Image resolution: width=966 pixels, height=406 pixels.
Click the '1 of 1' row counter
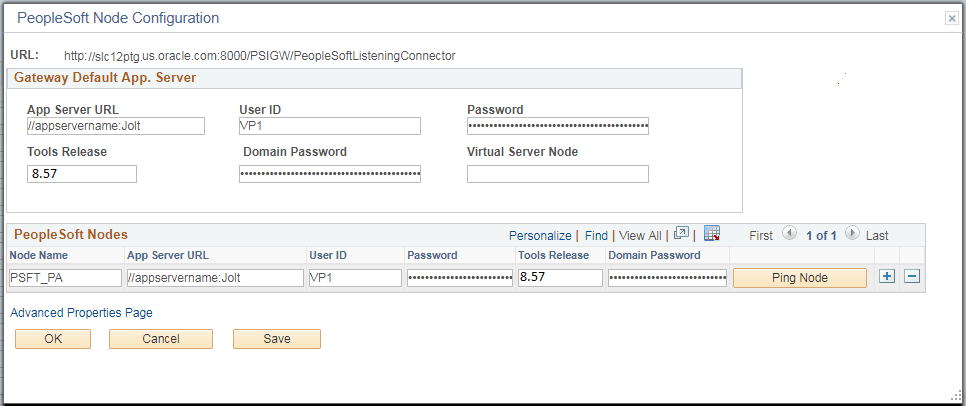coord(821,235)
